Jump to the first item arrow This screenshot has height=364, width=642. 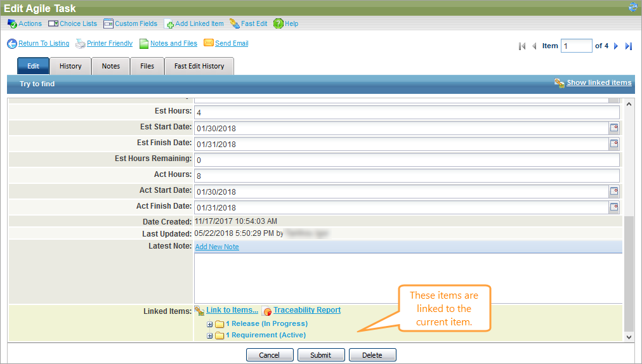(522, 46)
